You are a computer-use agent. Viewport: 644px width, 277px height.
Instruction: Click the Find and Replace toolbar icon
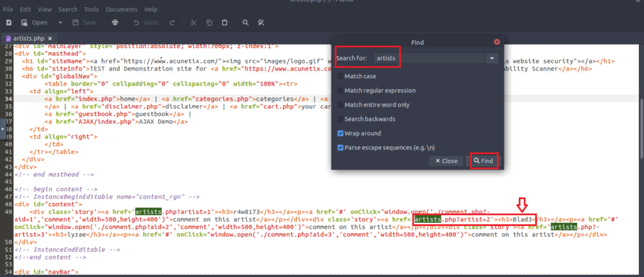[260, 23]
